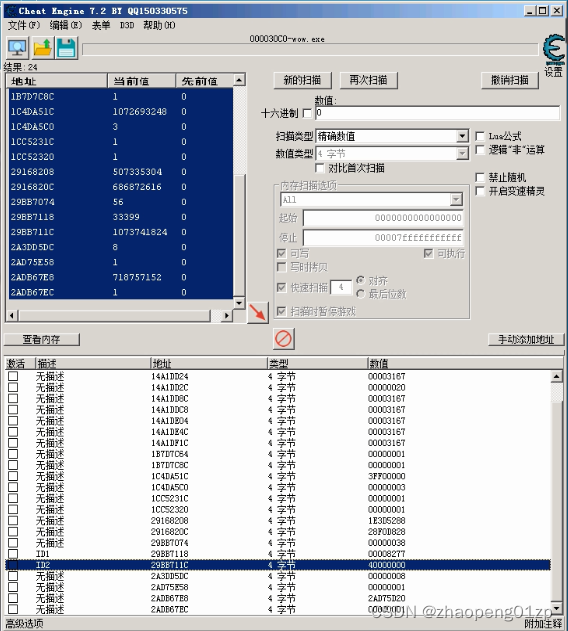Screen dimensions: 568x631
Task: Save table using floppy disk icon
Action: (66, 48)
